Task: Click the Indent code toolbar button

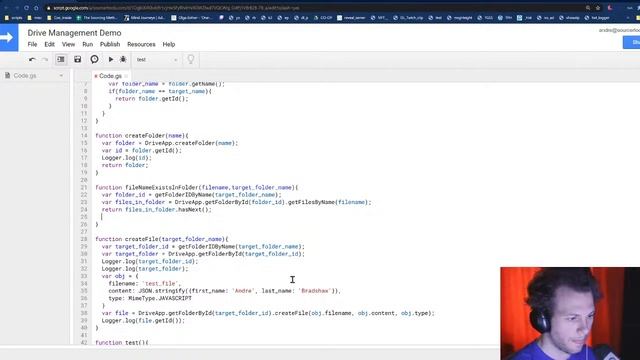Action: [61, 60]
